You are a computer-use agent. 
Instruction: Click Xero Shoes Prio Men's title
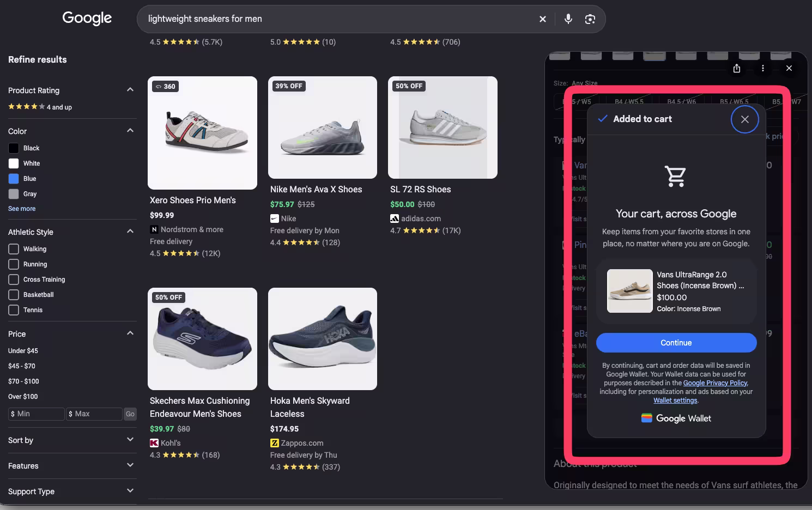[193, 201]
